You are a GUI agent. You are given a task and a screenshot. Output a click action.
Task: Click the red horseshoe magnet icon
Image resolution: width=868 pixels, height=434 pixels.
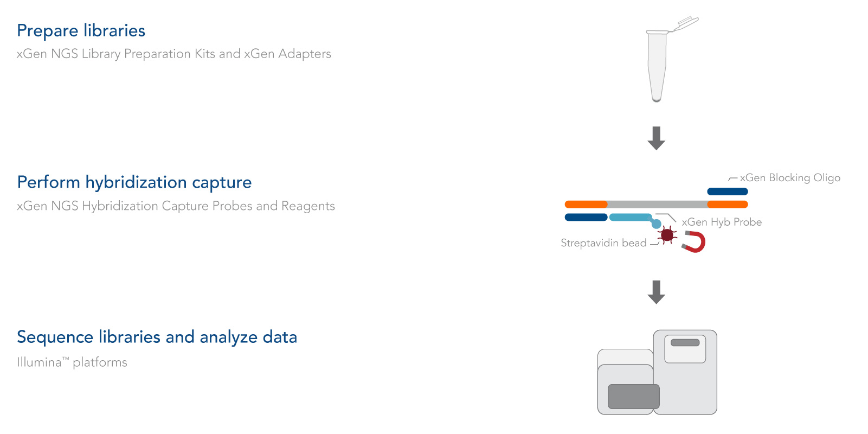click(695, 242)
